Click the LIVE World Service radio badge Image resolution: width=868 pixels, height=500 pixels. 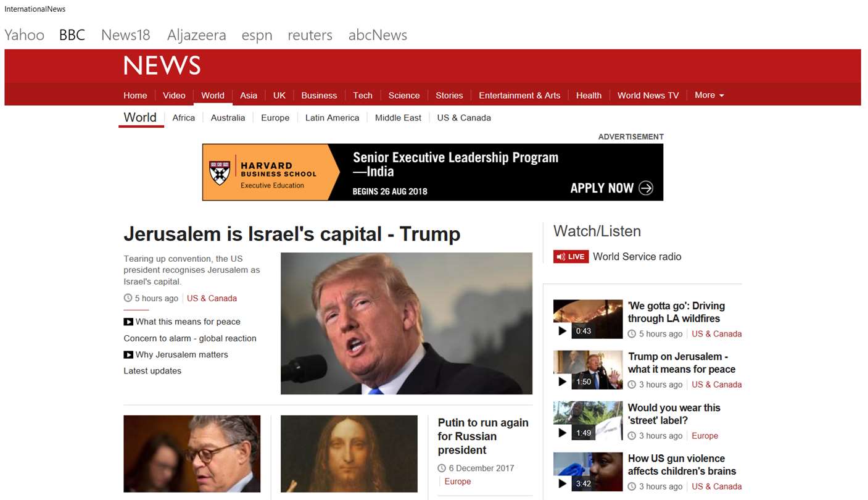tap(571, 257)
